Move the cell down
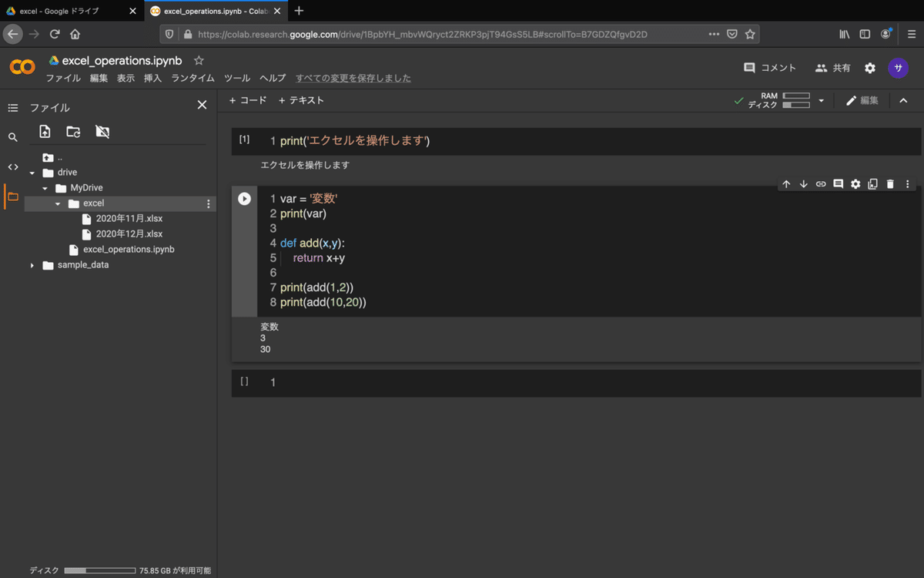This screenshot has width=924, height=578. [x=803, y=184]
